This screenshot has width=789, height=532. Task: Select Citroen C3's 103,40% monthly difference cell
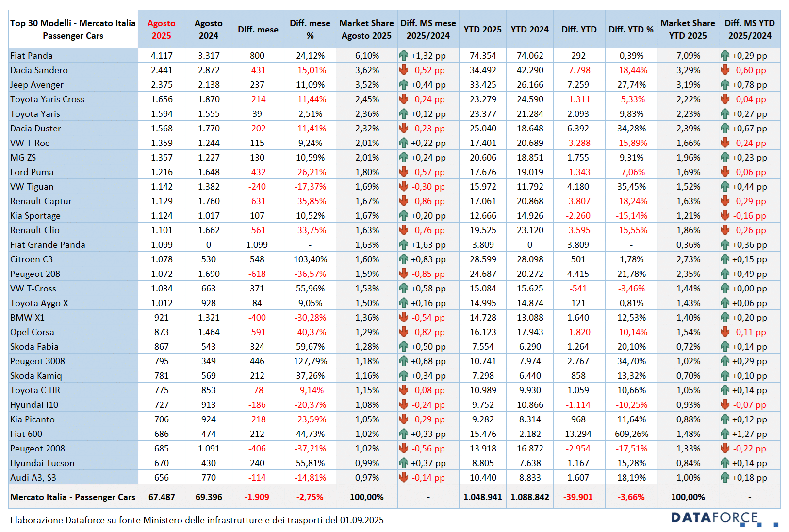tap(310, 259)
